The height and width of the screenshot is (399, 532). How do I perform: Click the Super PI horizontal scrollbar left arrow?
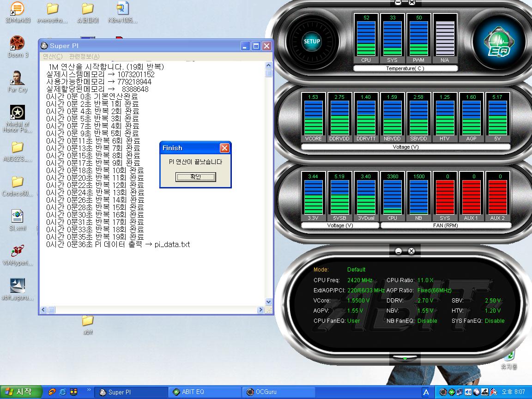point(43,310)
